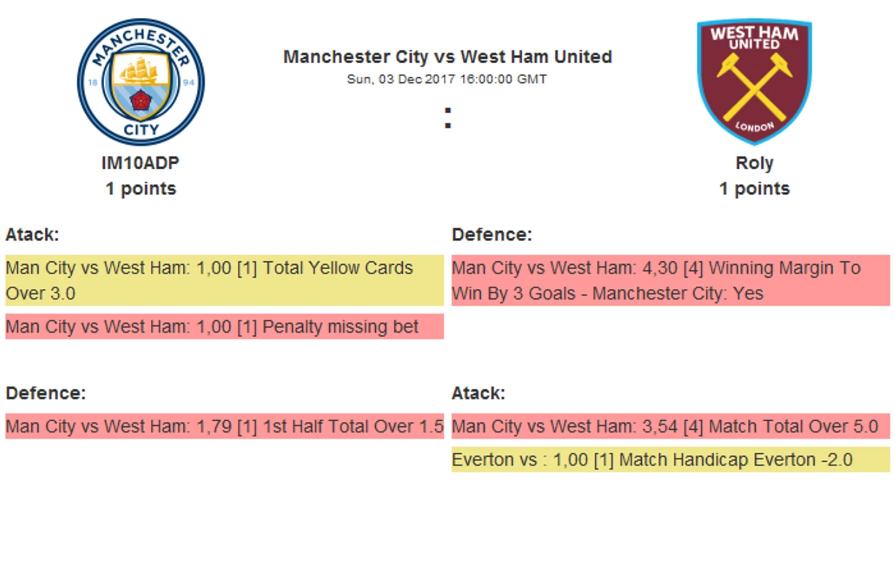Click the Manchester City club crest
This screenshot has height=588, width=895.
pyautogui.click(x=141, y=82)
